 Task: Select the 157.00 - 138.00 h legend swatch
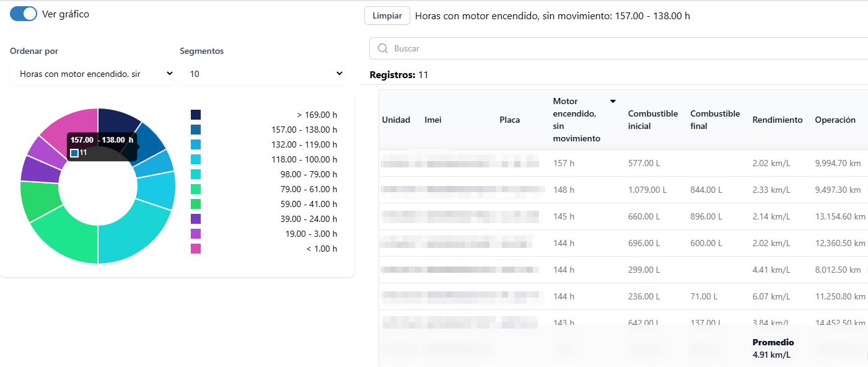[196, 130]
